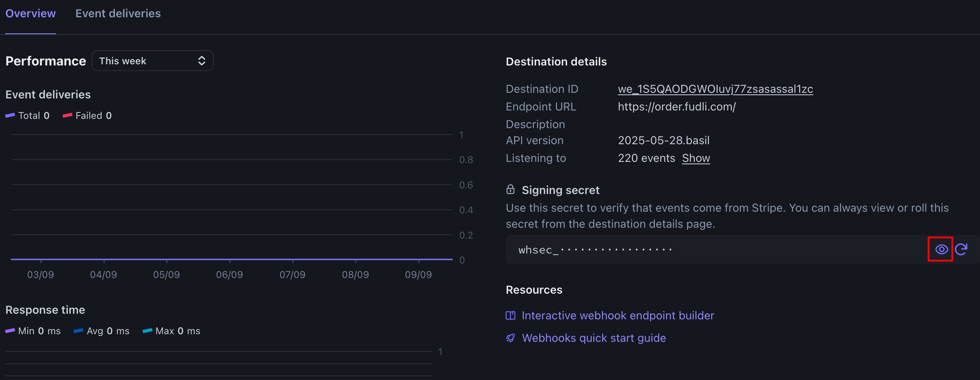Open Webhooks quick start guide link
This screenshot has height=380, width=980.
[594, 338]
